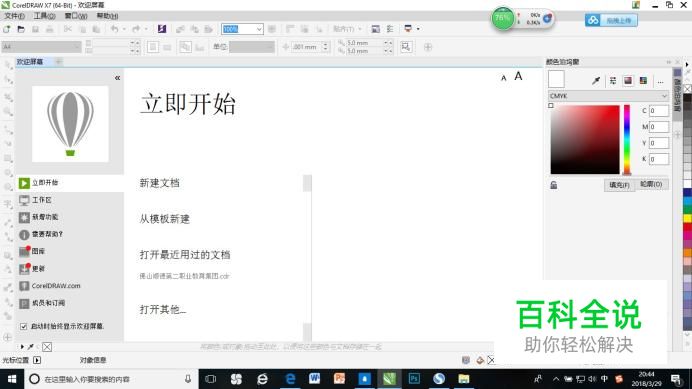Click the 光标位置 arrow toggle in status bar
The width and height of the screenshot is (692, 389).
click(37, 360)
